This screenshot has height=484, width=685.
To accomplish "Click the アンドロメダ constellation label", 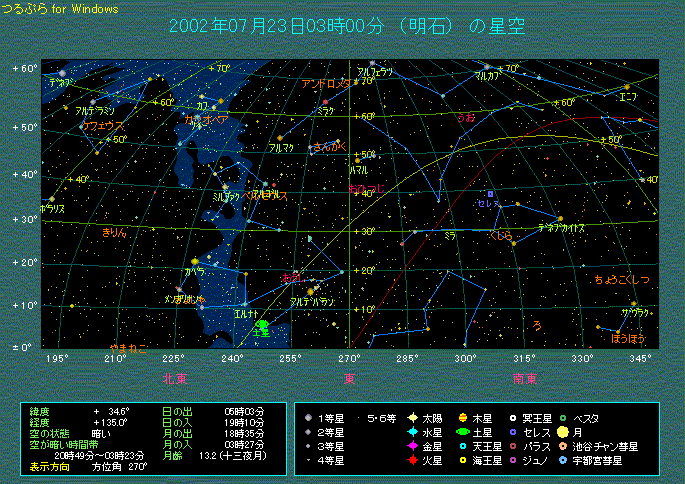I will [325, 84].
